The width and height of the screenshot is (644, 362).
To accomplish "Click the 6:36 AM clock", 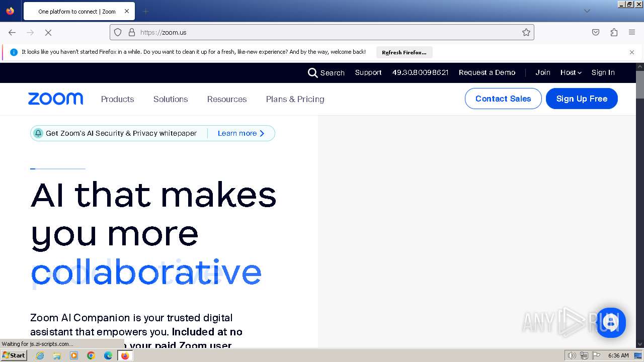I will click(618, 355).
